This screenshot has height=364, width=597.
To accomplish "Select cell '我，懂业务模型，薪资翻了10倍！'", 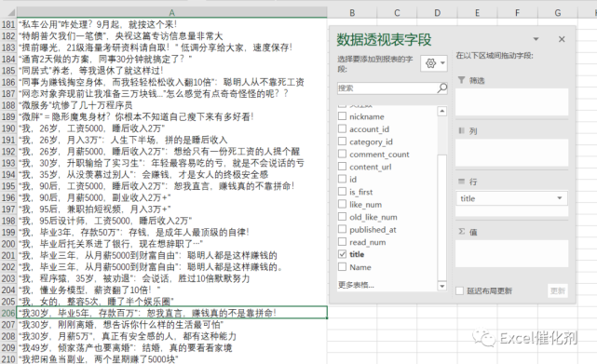I will point(171,290).
